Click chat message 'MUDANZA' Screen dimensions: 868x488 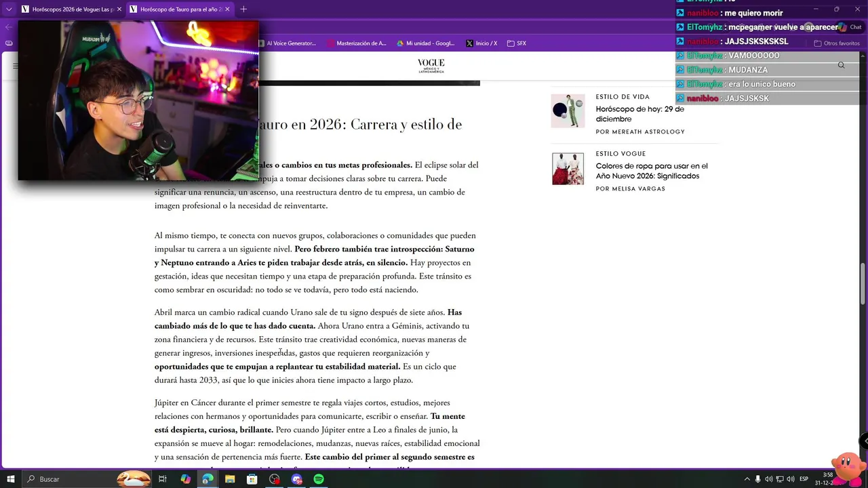click(748, 70)
